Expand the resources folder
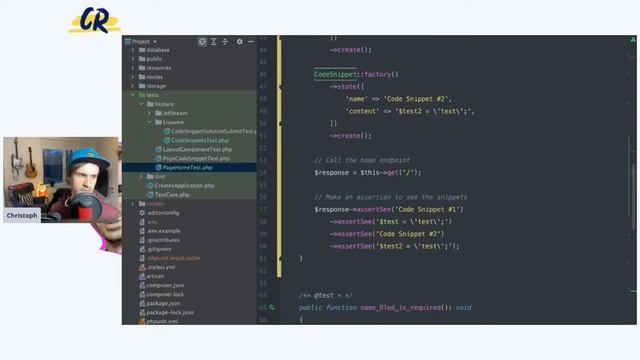 (x=133, y=68)
